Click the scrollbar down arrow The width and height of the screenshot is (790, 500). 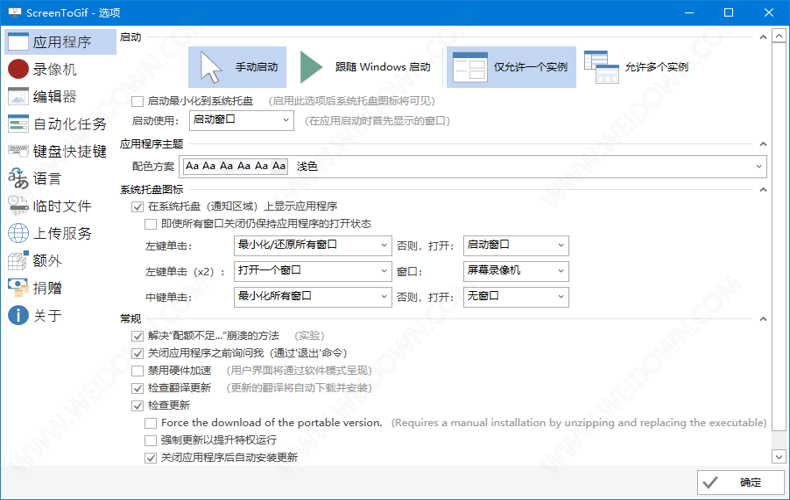(x=779, y=457)
